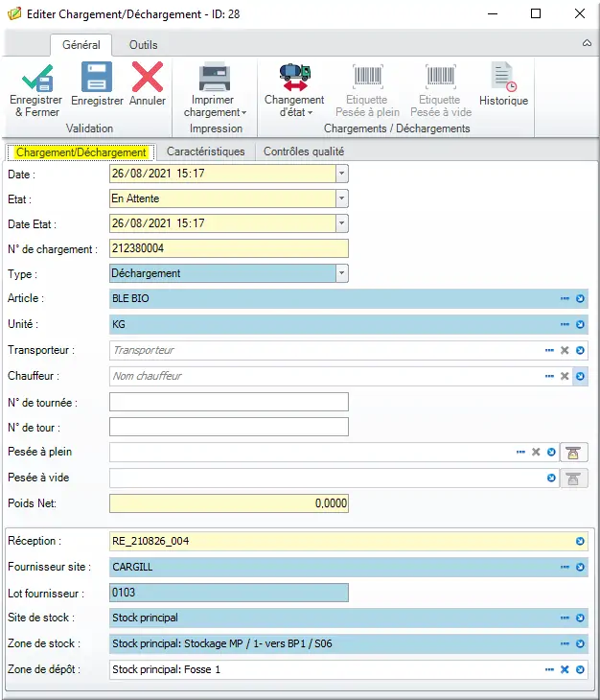Clear the Zone de dépôt with blue X

pyautogui.click(x=565, y=669)
